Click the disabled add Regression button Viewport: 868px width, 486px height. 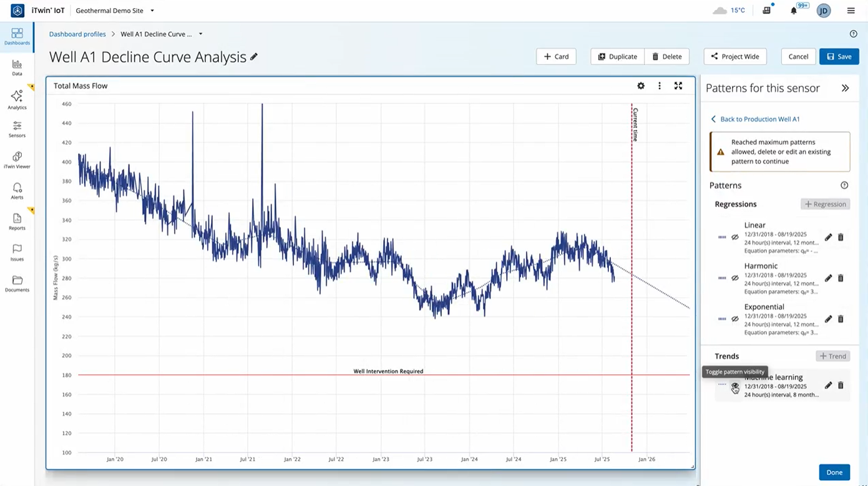point(825,204)
